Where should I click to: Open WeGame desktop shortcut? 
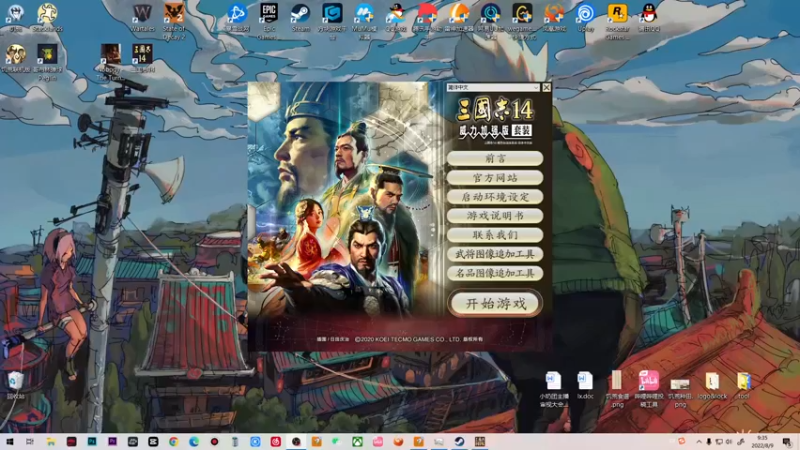(522, 20)
